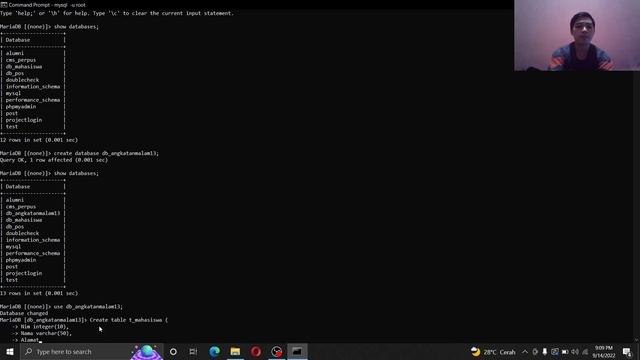Expand hidden system tray icons chevron
The image size is (640, 360).
[x=525, y=351]
